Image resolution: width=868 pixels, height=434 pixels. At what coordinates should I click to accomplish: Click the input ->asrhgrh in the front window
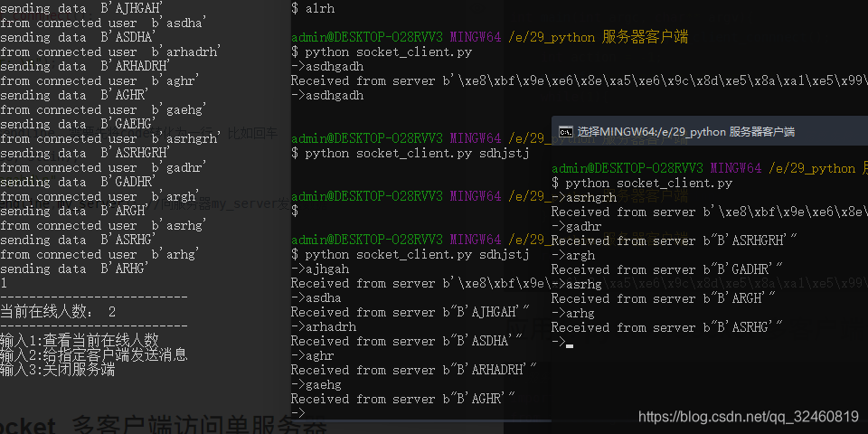point(584,197)
